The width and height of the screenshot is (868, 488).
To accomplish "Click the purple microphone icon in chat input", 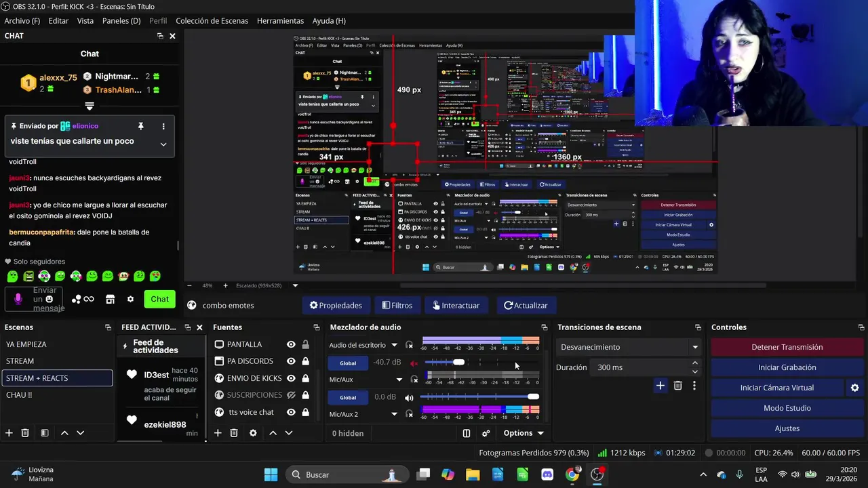I will (18, 299).
